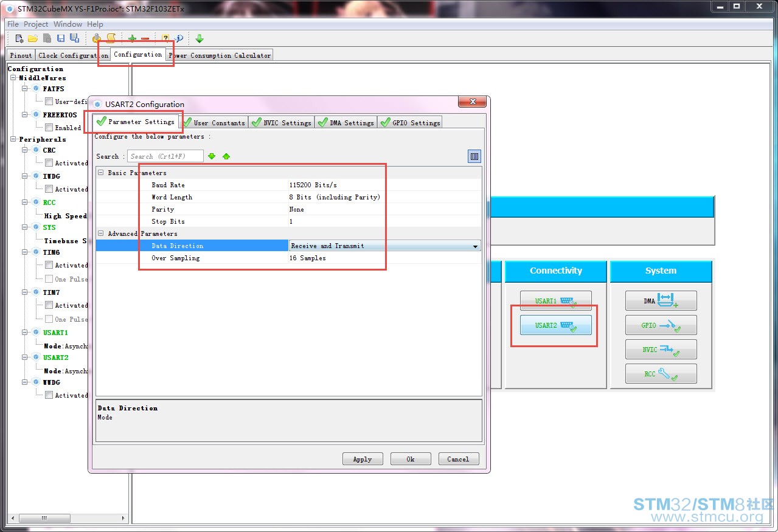Collapse CRC tree node

pyautogui.click(x=26, y=150)
